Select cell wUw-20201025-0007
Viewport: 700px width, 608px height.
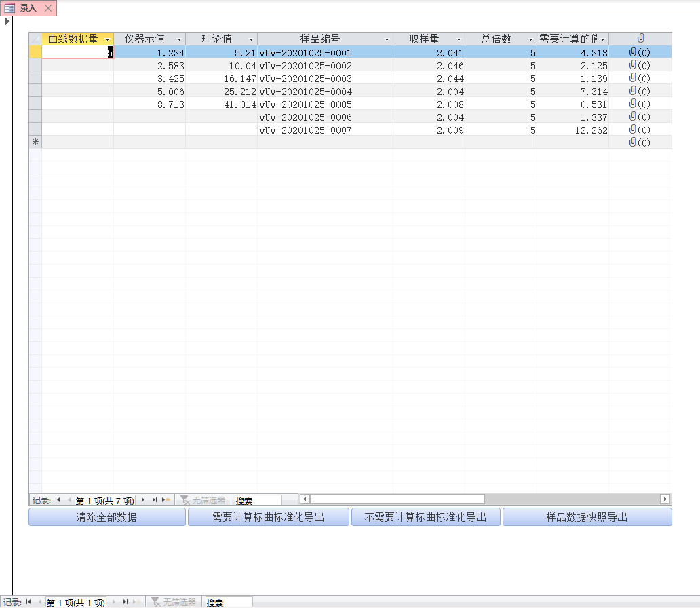click(325, 130)
